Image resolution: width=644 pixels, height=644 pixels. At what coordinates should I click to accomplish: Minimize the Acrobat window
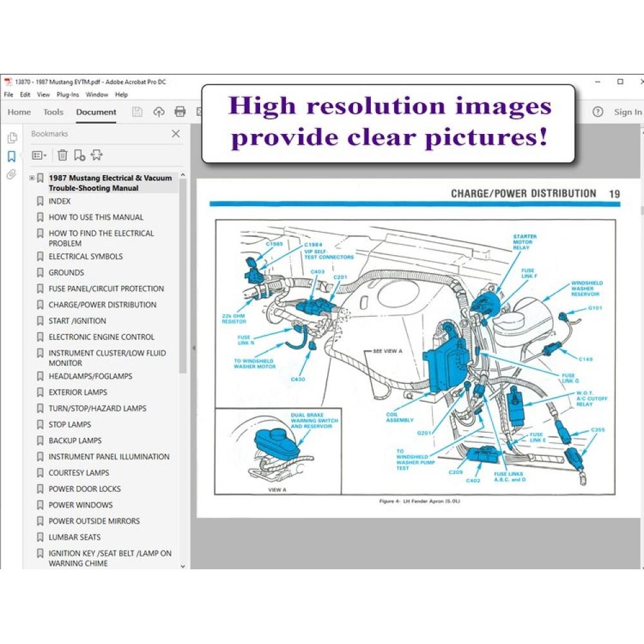click(x=598, y=82)
